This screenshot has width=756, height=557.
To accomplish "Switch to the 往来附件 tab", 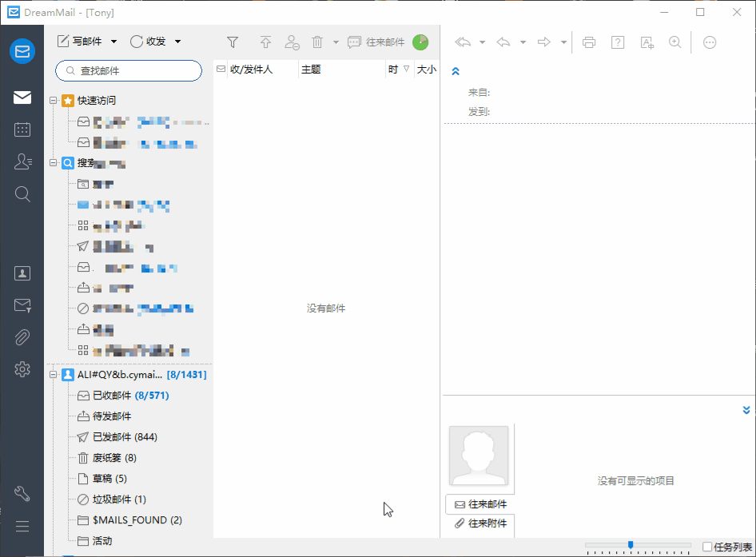I will (x=481, y=523).
